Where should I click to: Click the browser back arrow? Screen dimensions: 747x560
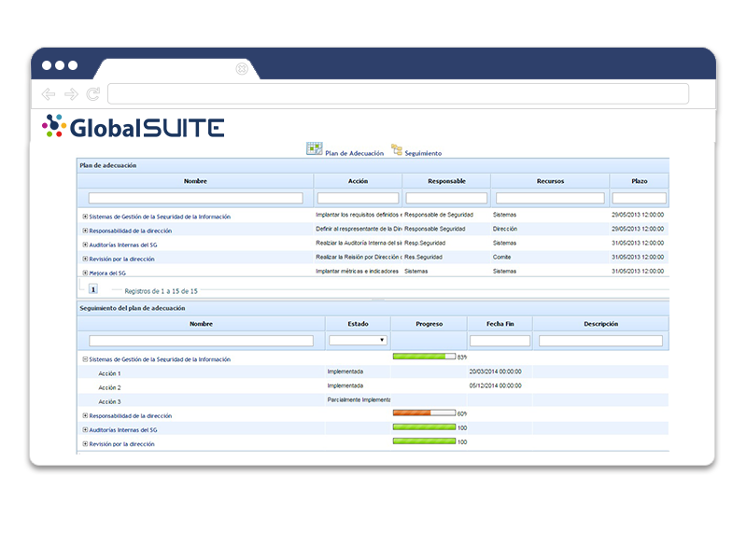pyautogui.click(x=47, y=93)
